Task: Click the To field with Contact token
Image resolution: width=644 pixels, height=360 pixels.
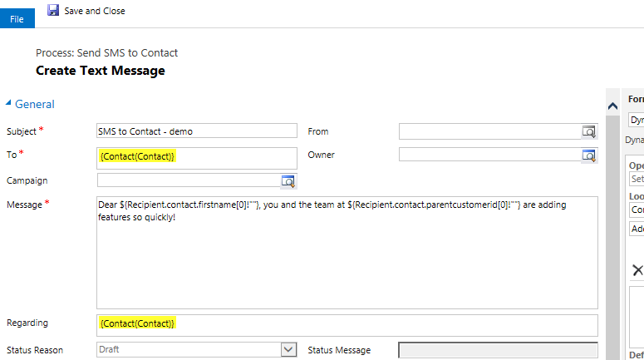Action: [x=196, y=157]
